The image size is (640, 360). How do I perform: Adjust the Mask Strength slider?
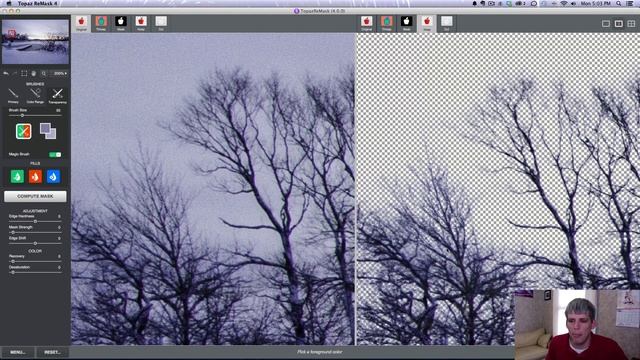[x=35, y=232]
